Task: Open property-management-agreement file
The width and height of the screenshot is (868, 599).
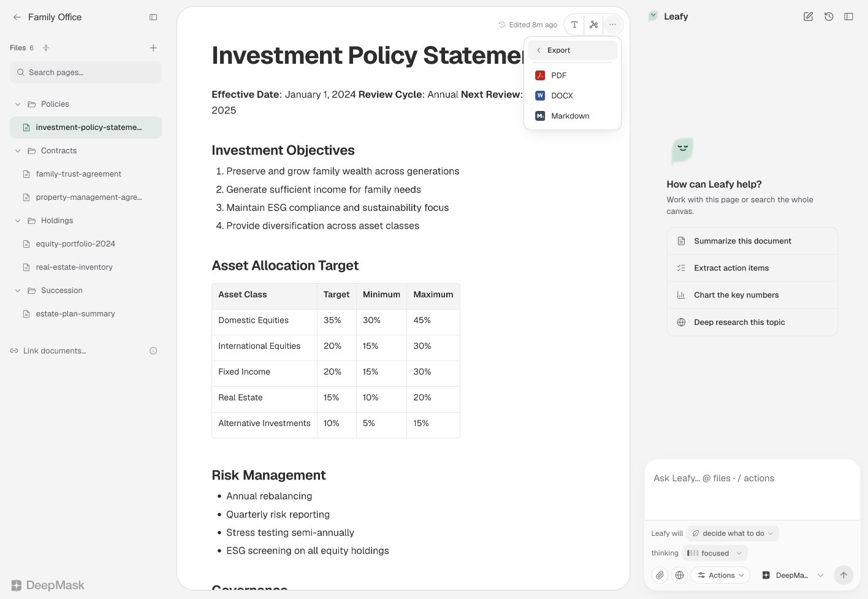Action: (86, 197)
